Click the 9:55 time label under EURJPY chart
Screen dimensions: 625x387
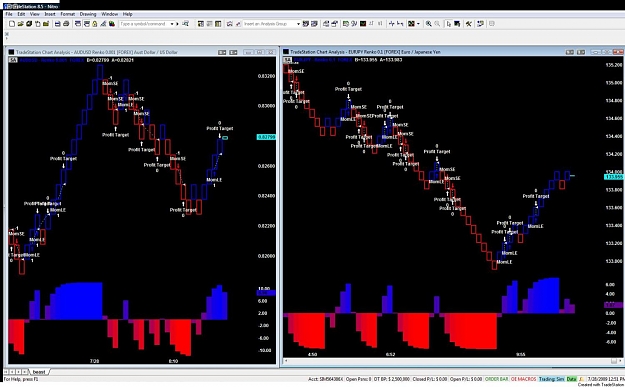(x=520, y=354)
